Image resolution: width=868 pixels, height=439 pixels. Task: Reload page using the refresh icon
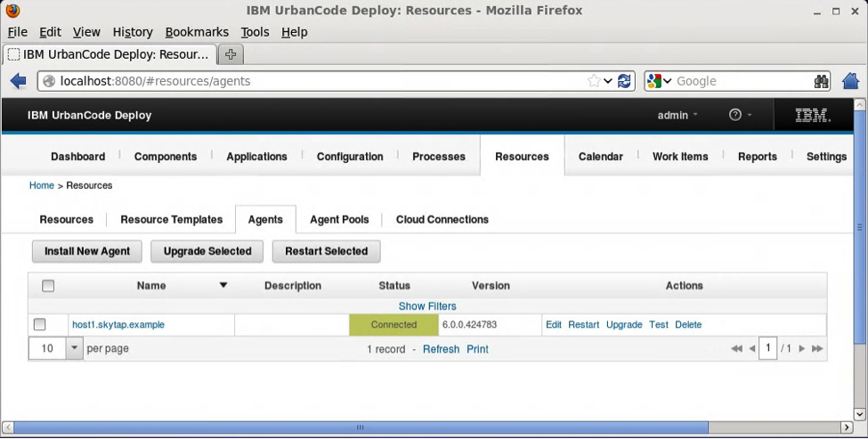pos(625,81)
